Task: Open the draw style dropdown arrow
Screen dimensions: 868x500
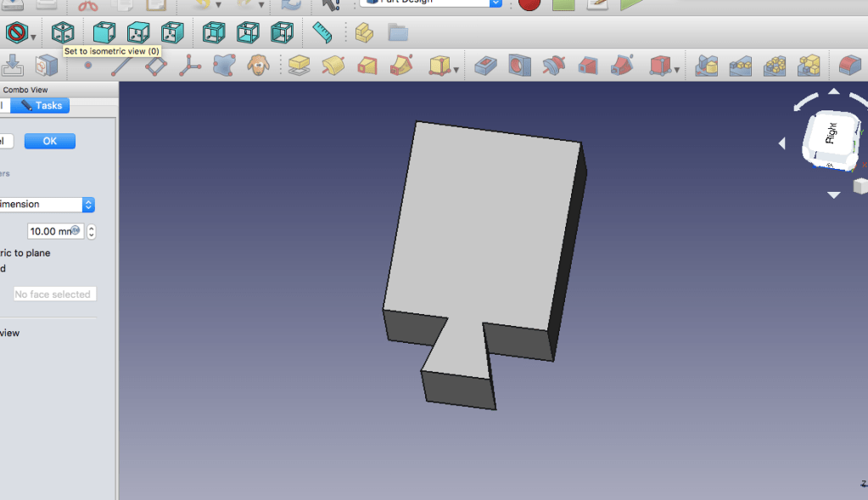Action: (x=34, y=37)
